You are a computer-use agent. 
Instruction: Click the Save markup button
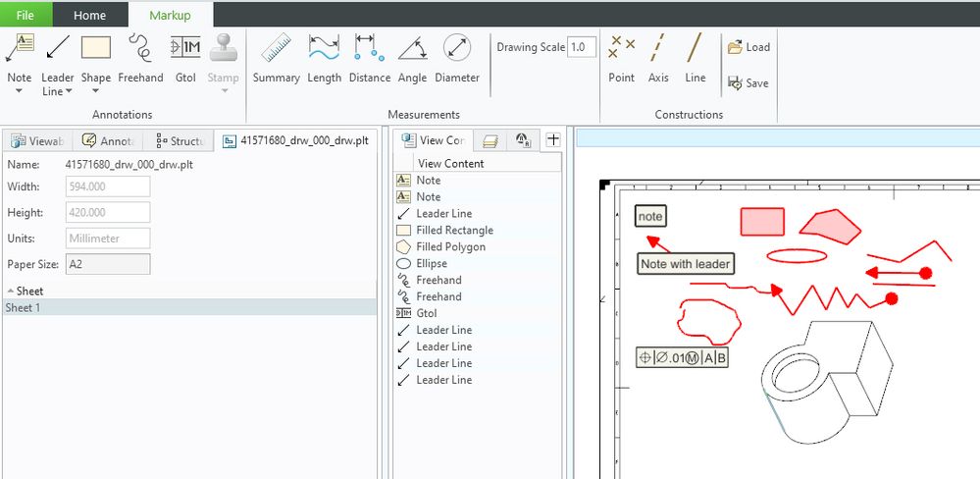point(748,83)
